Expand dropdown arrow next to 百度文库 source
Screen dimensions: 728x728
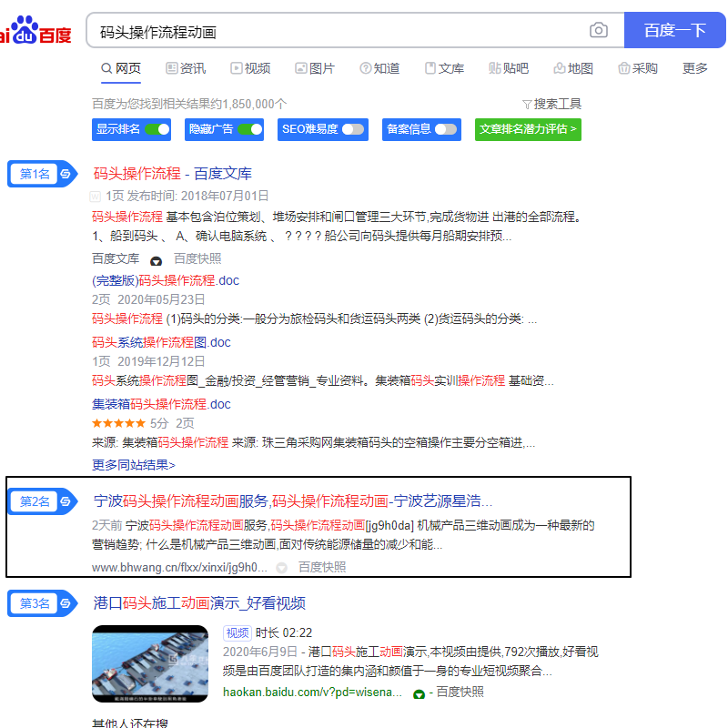pyautogui.click(x=156, y=261)
